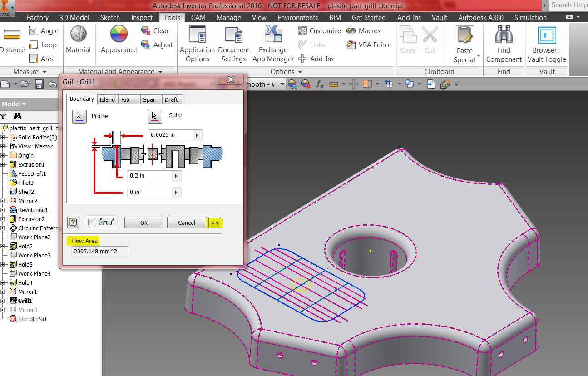Click the 0.2 in height field

(x=150, y=176)
